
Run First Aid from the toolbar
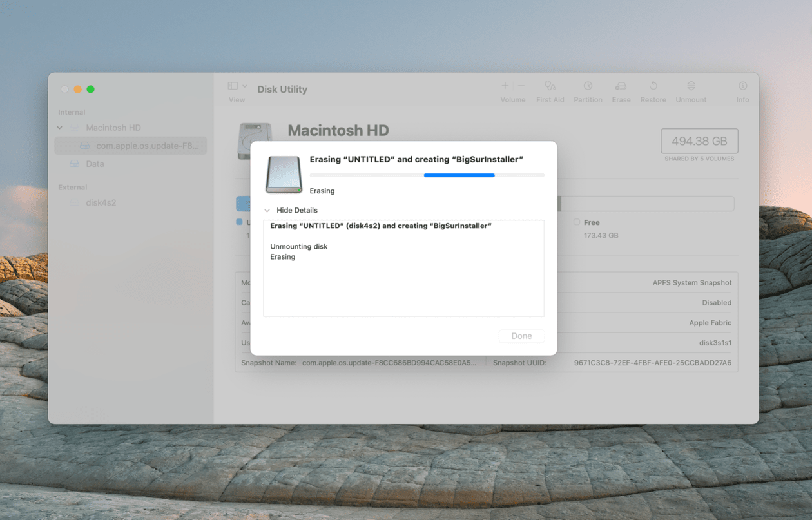click(x=550, y=86)
